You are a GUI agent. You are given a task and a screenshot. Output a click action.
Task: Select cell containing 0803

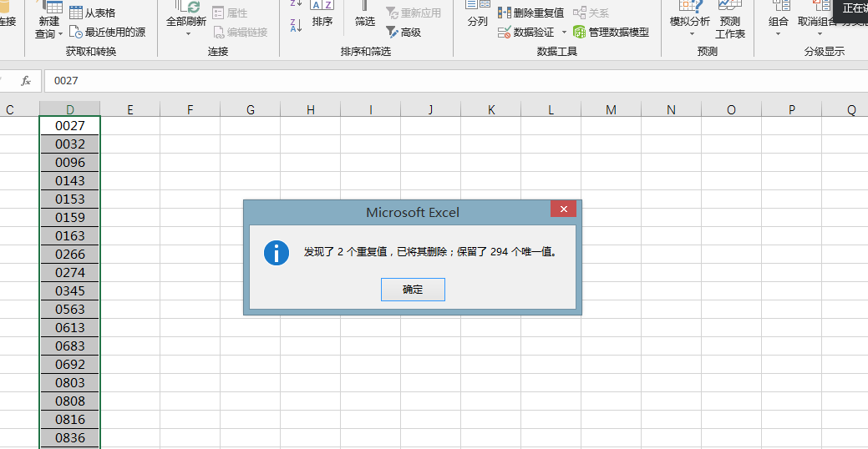pos(69,382)
